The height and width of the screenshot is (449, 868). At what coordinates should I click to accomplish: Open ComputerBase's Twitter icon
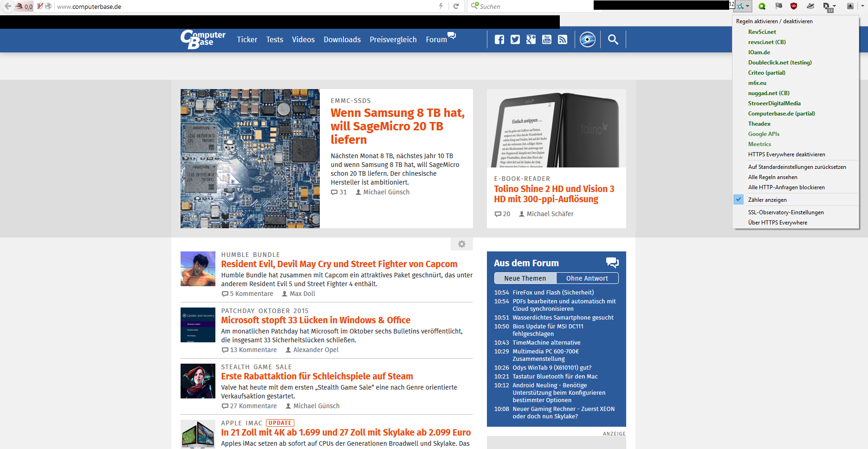515,39
